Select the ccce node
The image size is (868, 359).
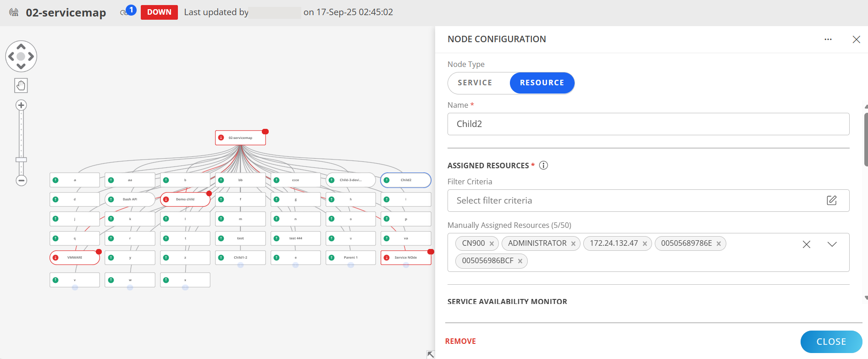tap(295, 180)
